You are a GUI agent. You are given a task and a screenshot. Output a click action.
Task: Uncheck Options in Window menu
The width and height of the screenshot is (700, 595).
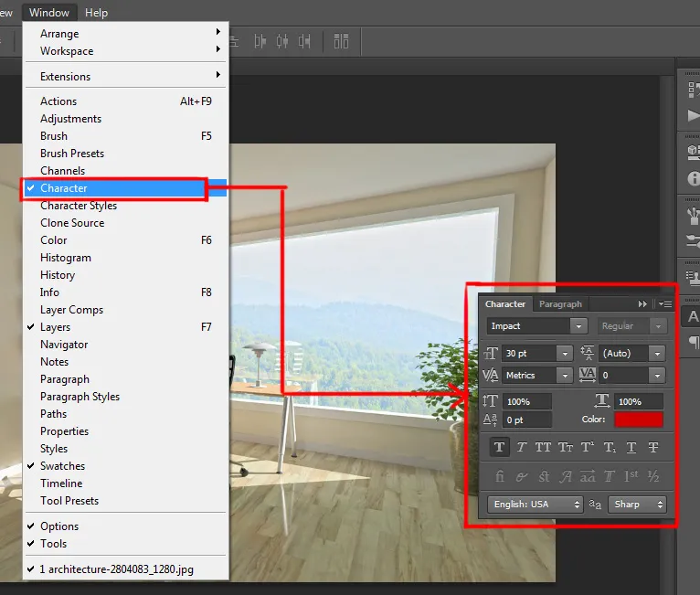click(126, 526)
